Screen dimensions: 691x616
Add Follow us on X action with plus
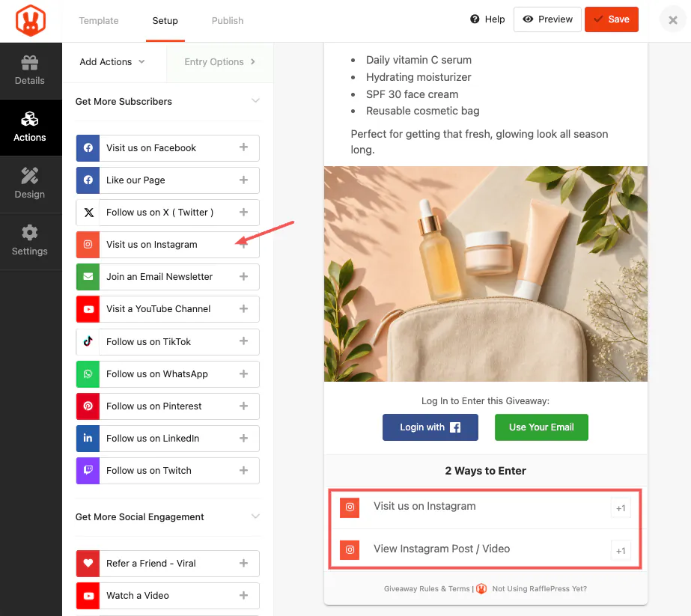tap(244, 212)
